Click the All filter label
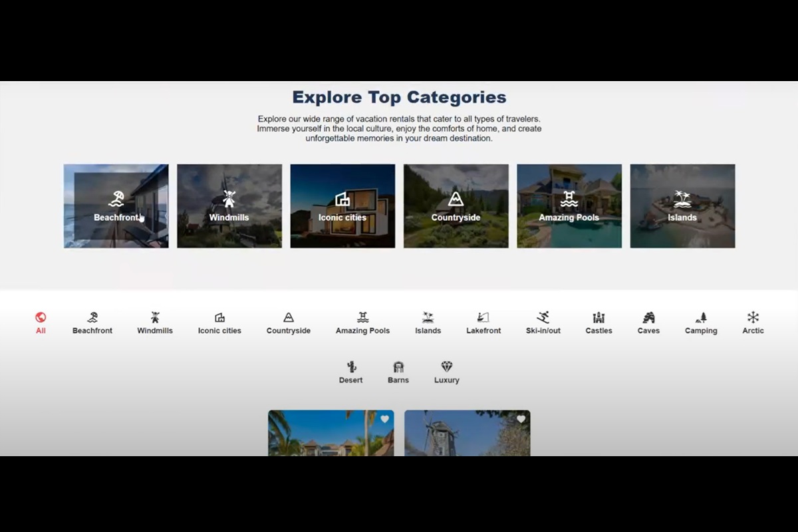The height and width of the screenshot is (532, 798). 41,331
